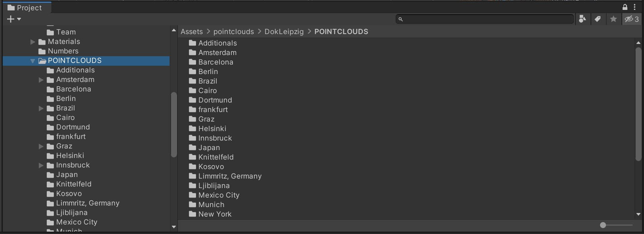Open the Project panel three-dot menu

635,7
